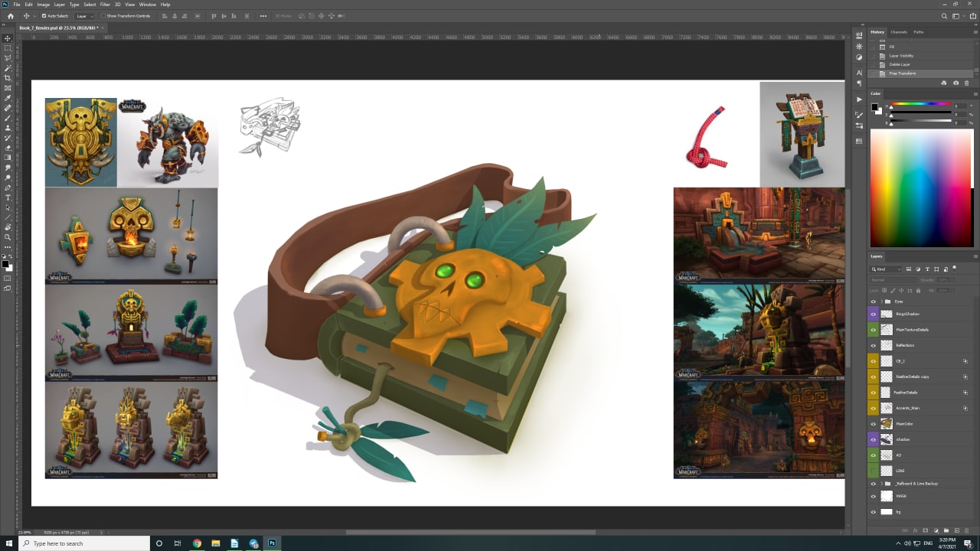The width and height of the screenshot is (980, 551).
Task: Create new document from current history state
Action: point(944,83)
